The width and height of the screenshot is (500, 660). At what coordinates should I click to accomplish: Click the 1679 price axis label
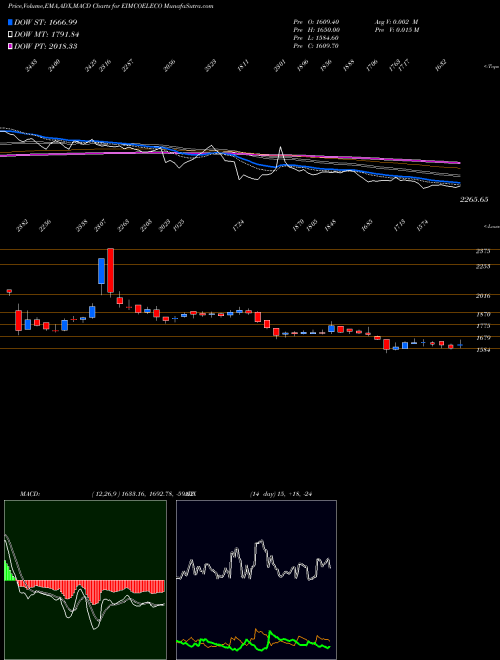coord(483,338)
